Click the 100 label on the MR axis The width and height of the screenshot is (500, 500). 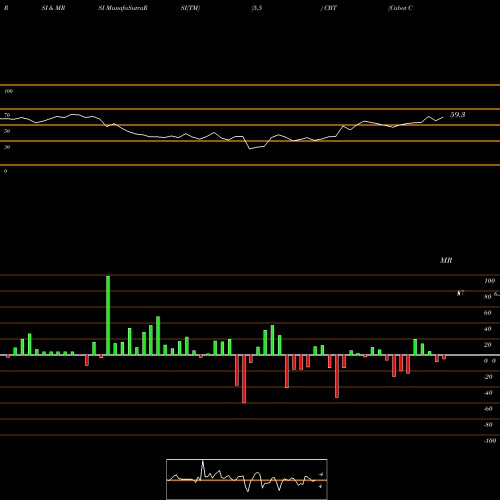pyautogui.click(x=490, y=281)
